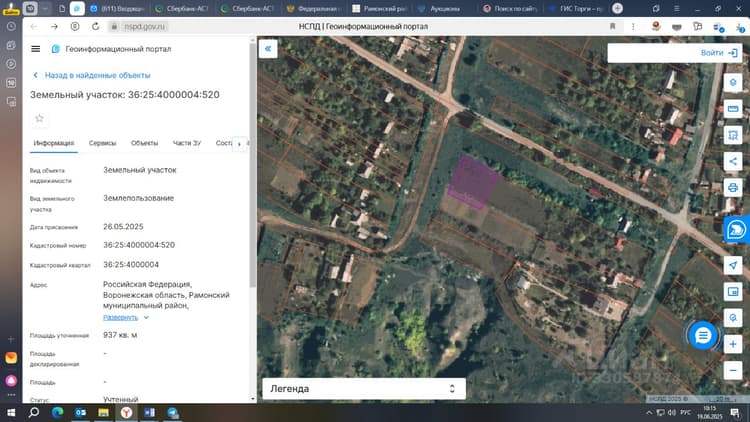Switch to the Поиск по сайту browser tab
The image size is (750, 422).
(510, 9)
